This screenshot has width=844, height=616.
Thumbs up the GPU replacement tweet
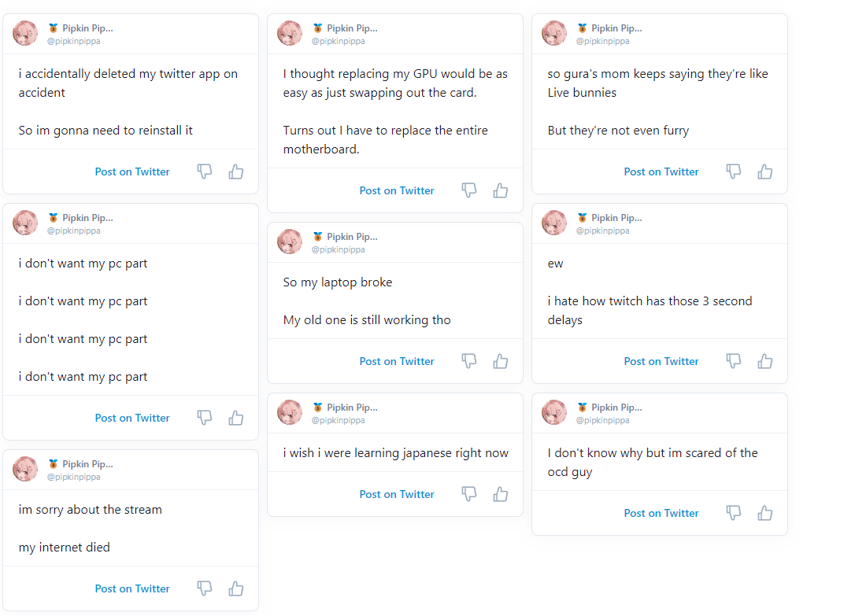501,190
